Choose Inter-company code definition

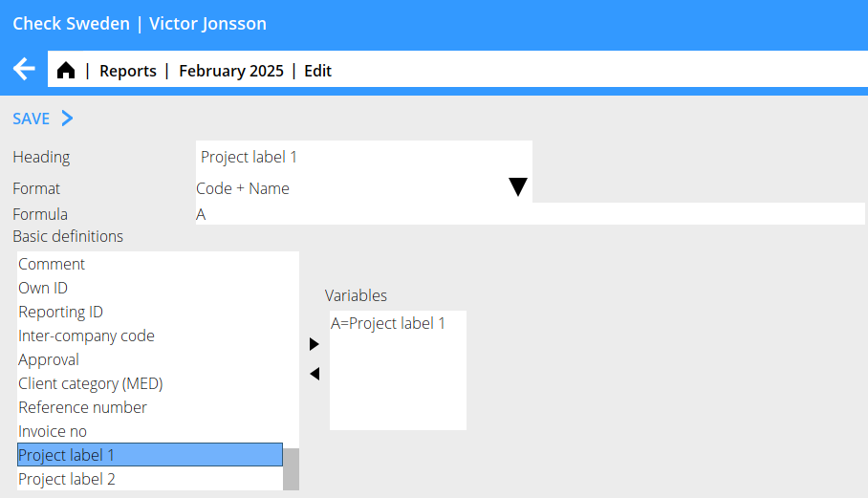86,336
